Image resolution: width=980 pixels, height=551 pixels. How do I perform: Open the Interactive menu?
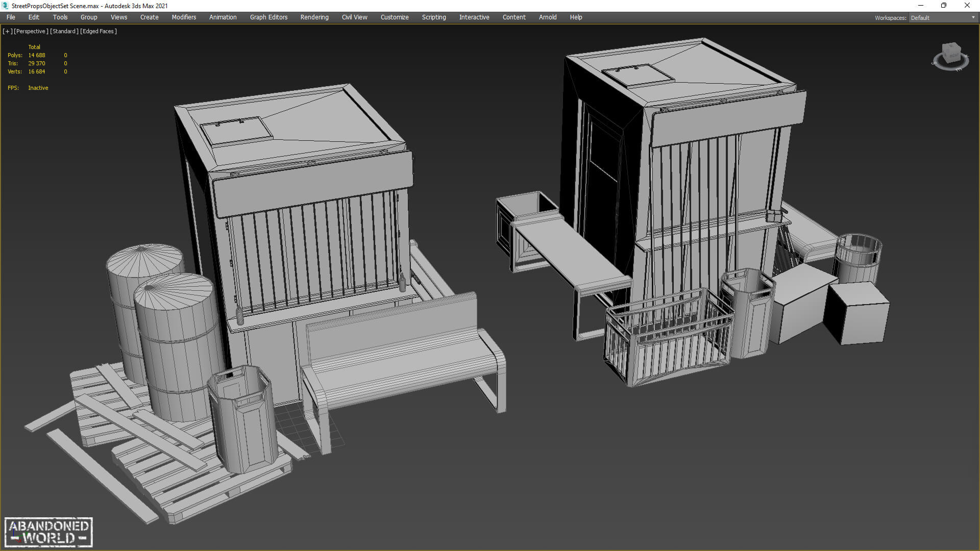point(474,17)
